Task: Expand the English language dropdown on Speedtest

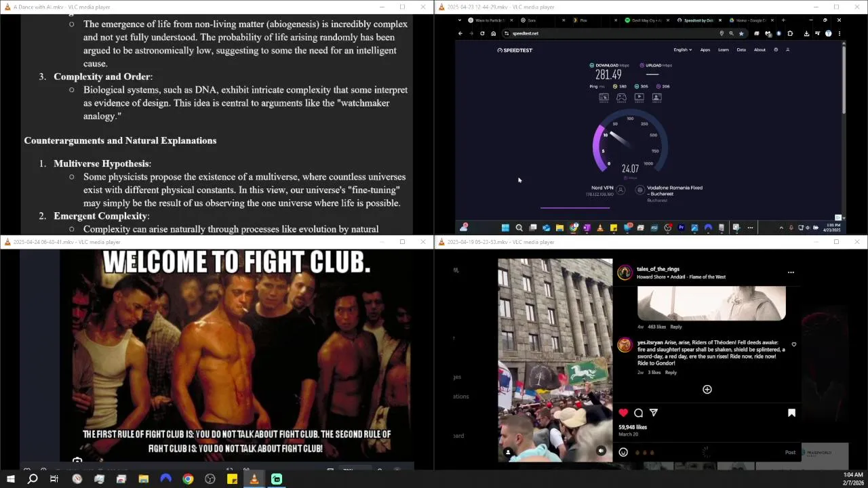Action: pos(683,49)
